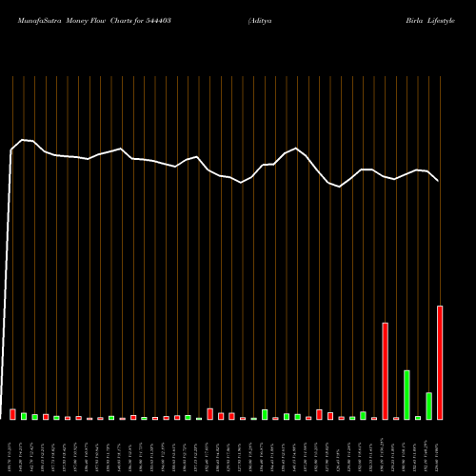Select the tallest green money flow bar

point(407,395)
